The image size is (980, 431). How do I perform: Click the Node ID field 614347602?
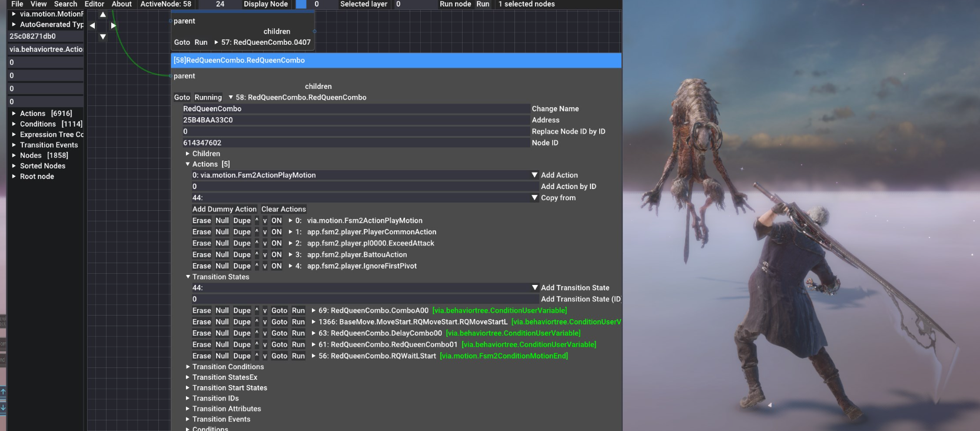pyautogui.click(x=356, y=143)
